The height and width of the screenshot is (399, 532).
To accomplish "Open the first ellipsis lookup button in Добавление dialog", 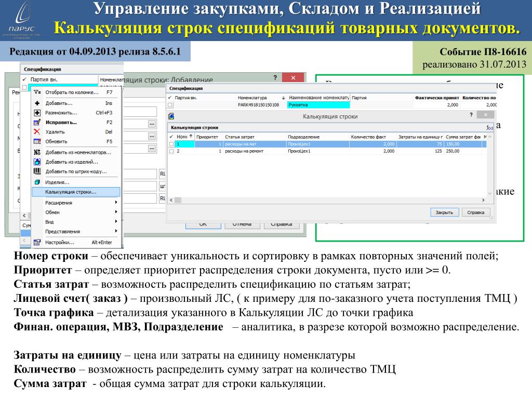I will pyautogui.click(x=152, y=124).
